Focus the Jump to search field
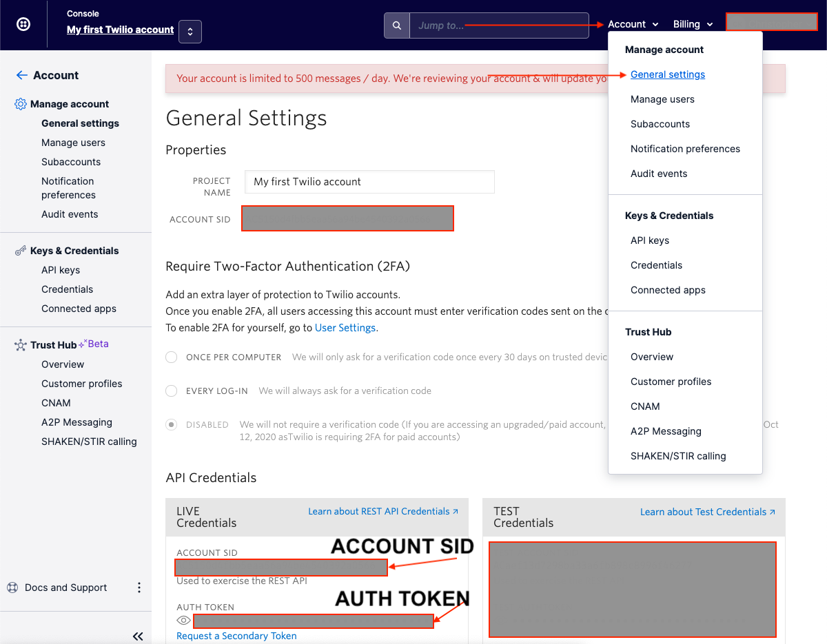Viewport: 827px width, 644px height. (499, 25)
